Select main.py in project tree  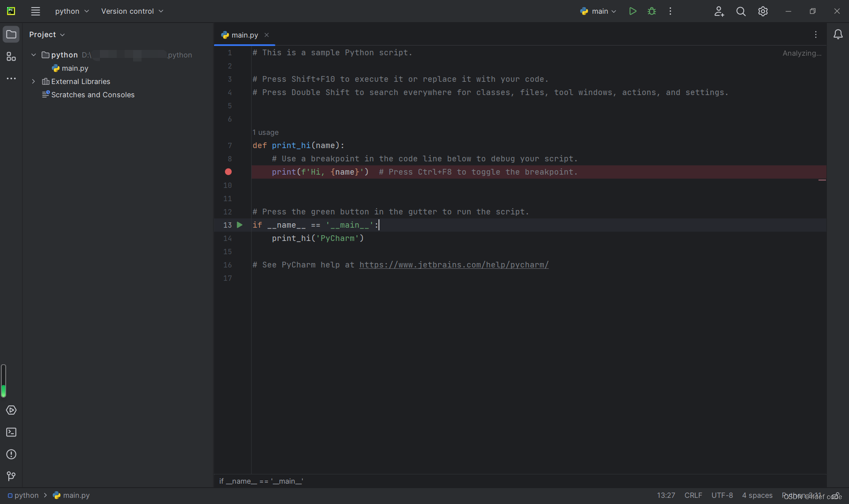(70, 68)
